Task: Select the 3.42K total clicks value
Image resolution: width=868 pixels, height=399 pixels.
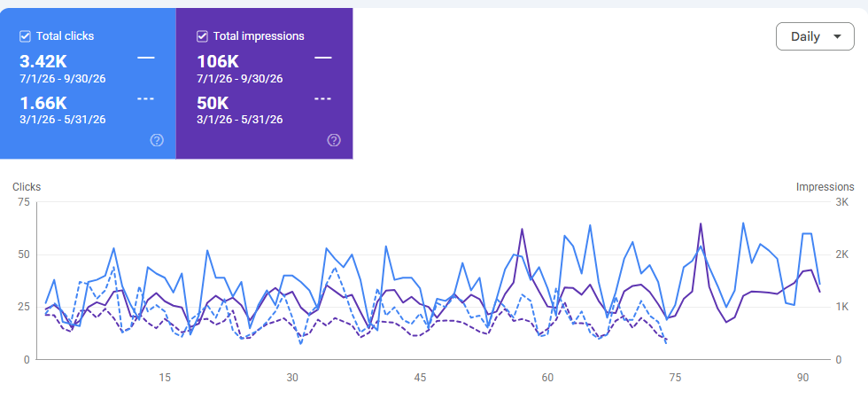Action: tap(43, 61)
